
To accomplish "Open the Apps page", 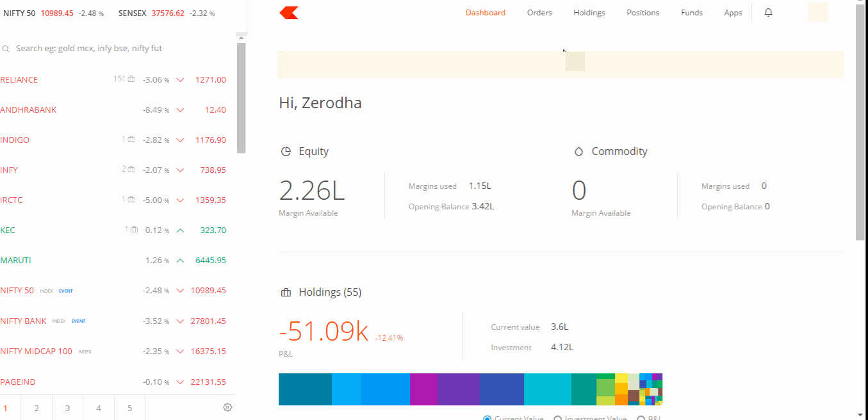I will (733, 13).
